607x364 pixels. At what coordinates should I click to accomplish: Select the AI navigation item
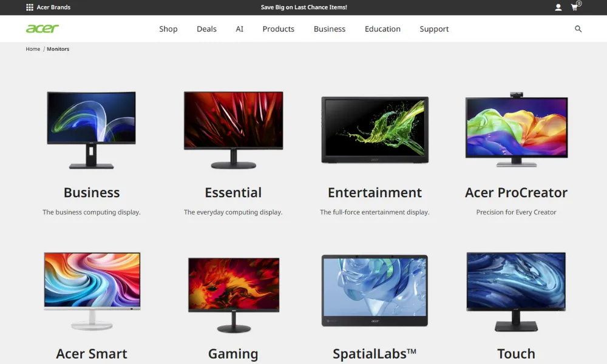(239, 29)
